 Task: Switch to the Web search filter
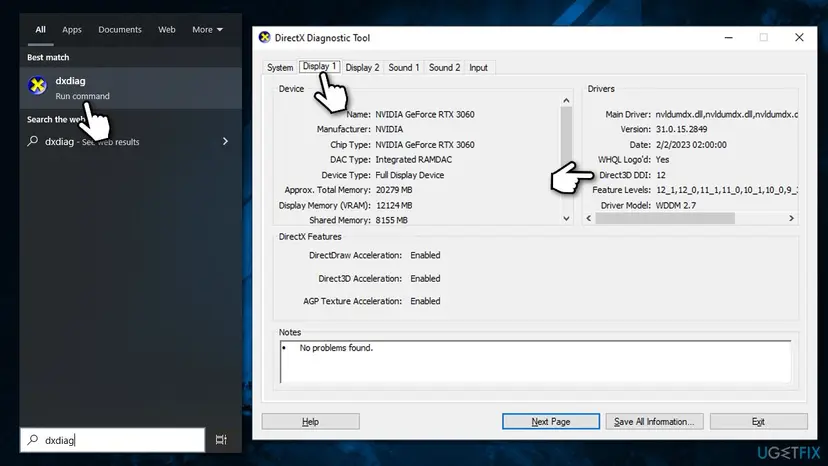(x=166, y=30)
